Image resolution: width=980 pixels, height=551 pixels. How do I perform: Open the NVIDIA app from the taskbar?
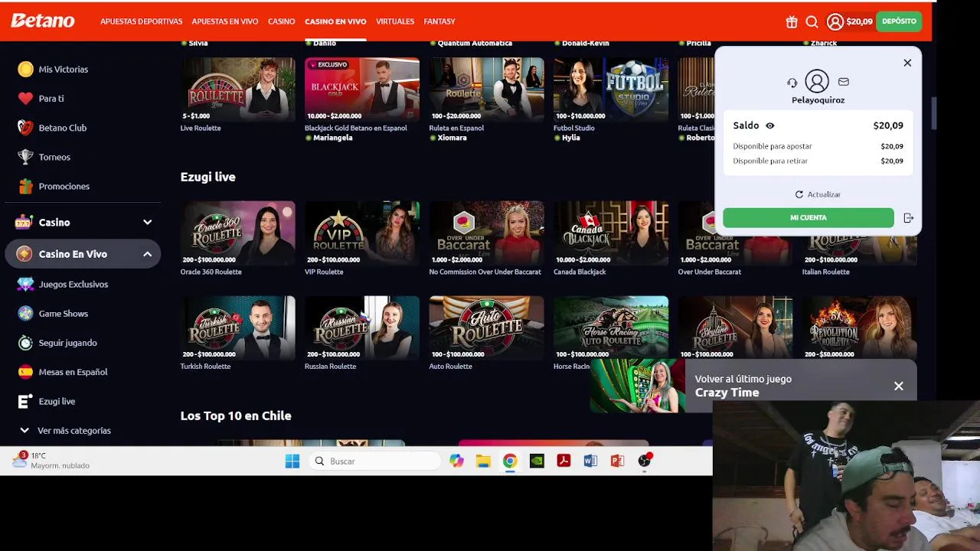(x=537, y=461)
